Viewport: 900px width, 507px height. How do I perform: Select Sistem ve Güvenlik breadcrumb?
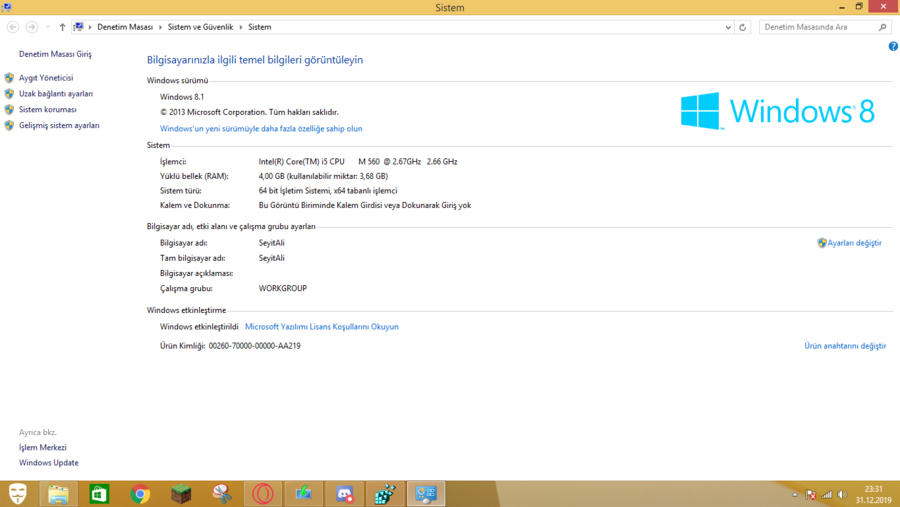(x=200, y=27)
